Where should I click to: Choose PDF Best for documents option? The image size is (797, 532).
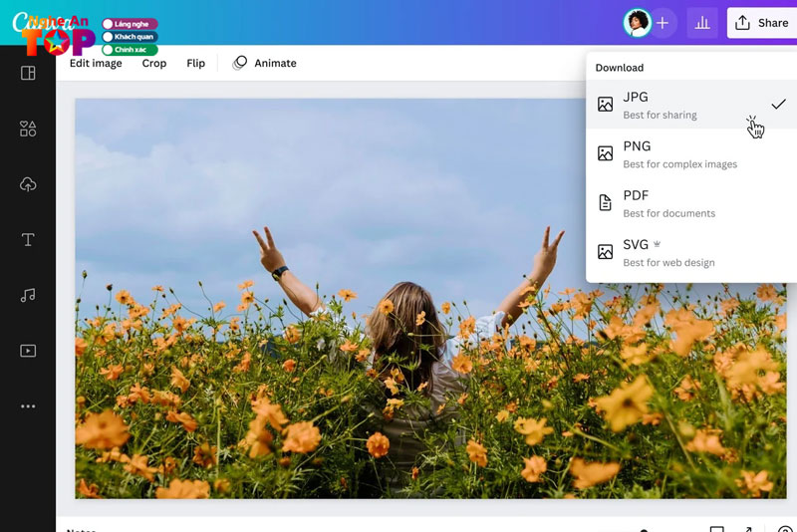tap(691, 203)
